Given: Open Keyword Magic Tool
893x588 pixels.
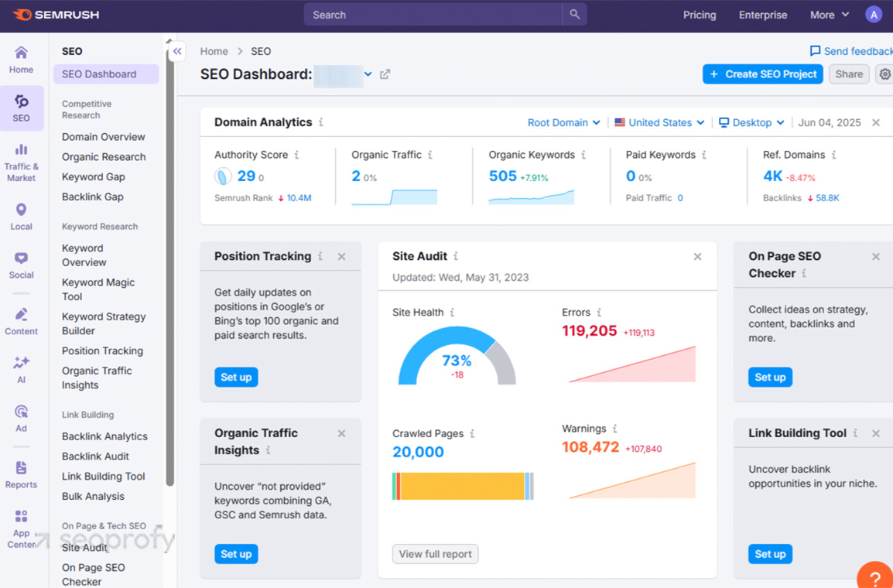Looking at the screenshot, I should tap(98, 289).
